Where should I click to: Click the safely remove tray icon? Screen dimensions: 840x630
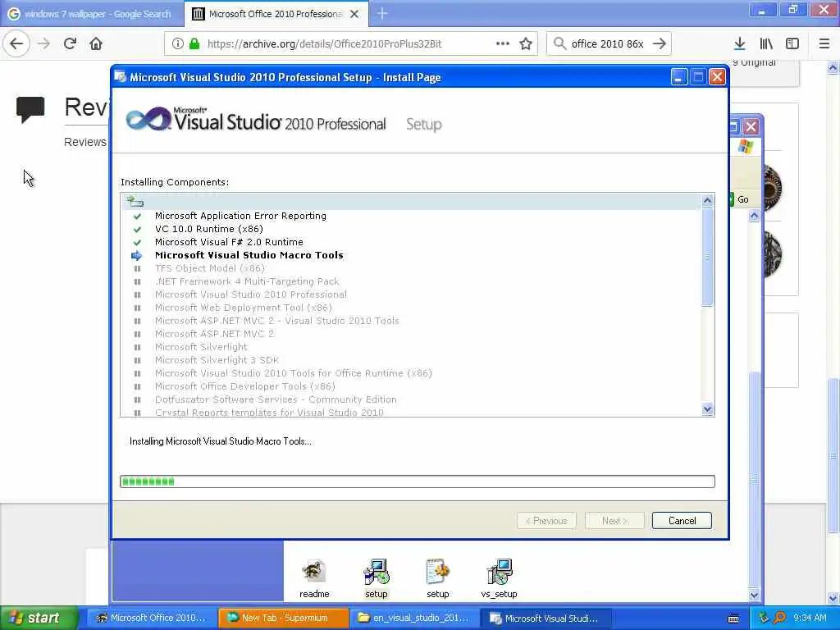coord(764,618)
